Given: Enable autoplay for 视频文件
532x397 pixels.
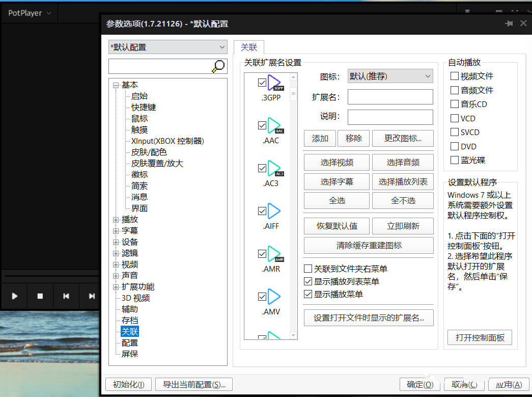Looking at the screenshot, I should coord(454,76).
